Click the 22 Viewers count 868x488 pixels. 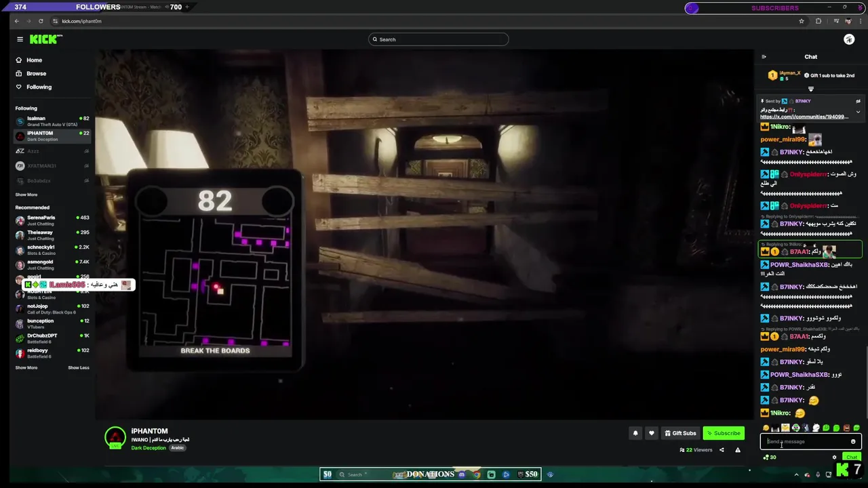tap(696, 450)
